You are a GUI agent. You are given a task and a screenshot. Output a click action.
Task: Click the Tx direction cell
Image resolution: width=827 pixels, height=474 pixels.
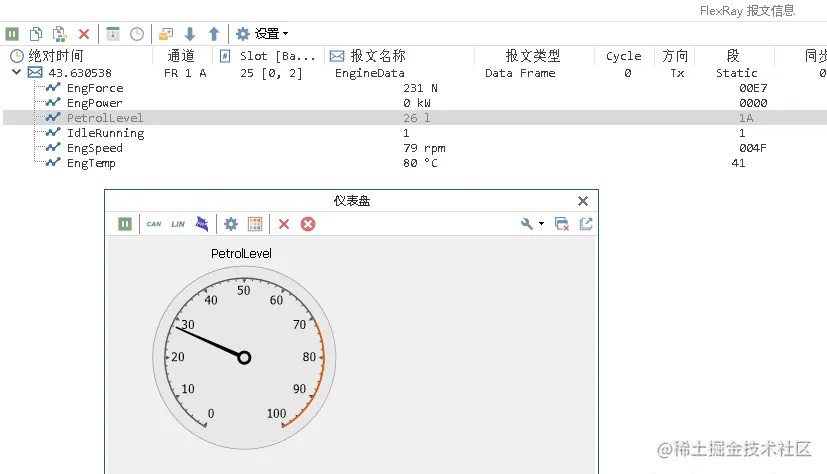[677, 73]
